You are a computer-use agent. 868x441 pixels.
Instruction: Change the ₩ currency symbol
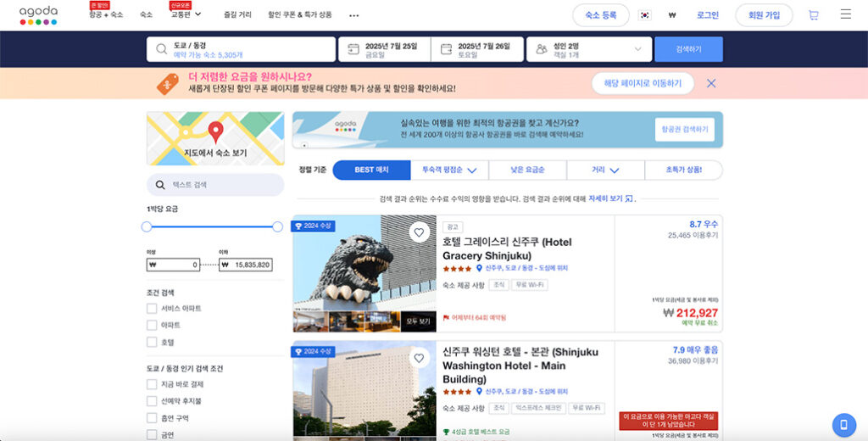(671, 15)
